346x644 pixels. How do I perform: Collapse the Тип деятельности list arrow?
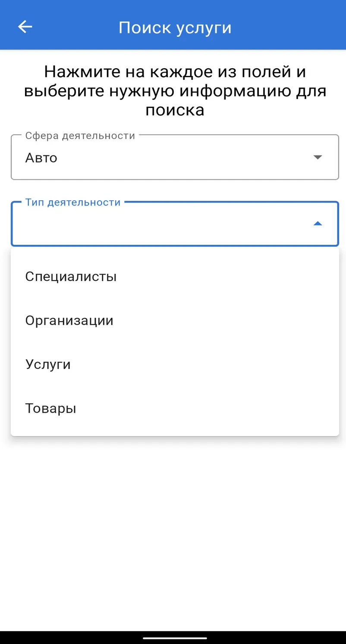(318, 224)
